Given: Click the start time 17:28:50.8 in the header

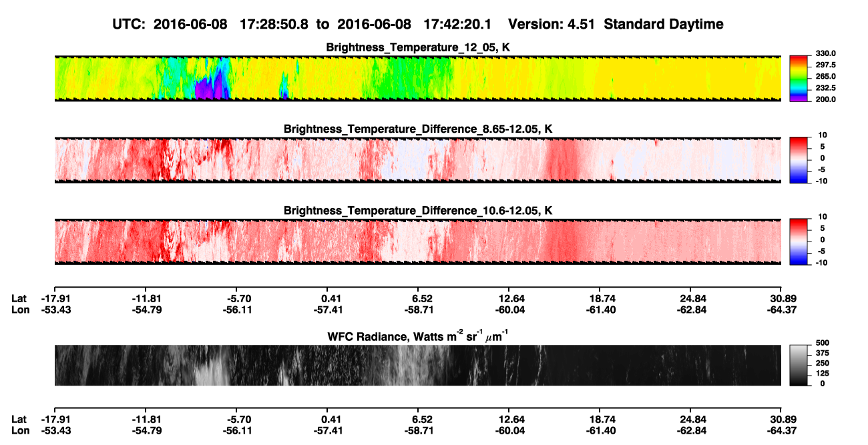Looking at the screenshot, I should (274, 24).
